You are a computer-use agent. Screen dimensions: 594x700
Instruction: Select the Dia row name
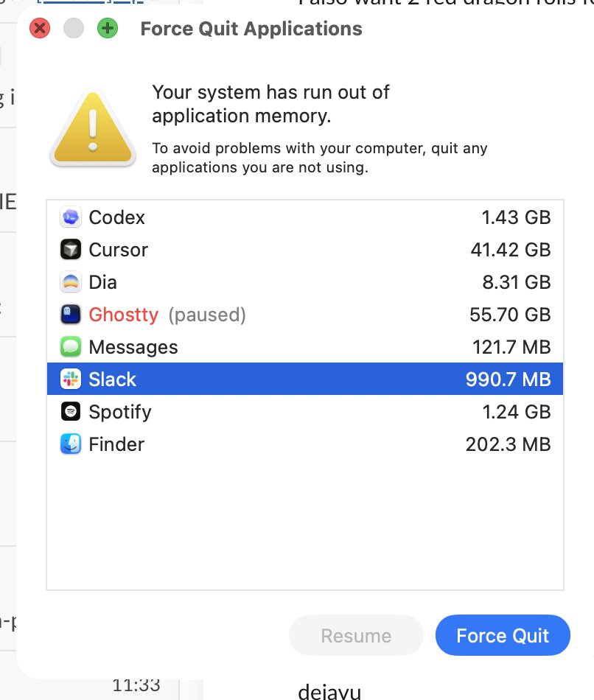pyautogui.click(x=102, y=282)
